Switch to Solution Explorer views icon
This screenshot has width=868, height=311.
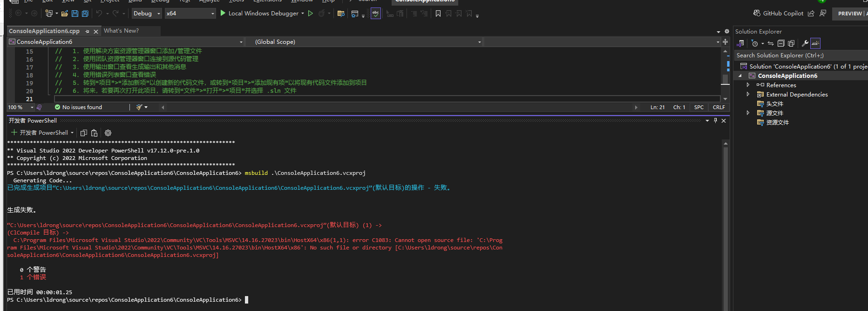pos(740,43)
